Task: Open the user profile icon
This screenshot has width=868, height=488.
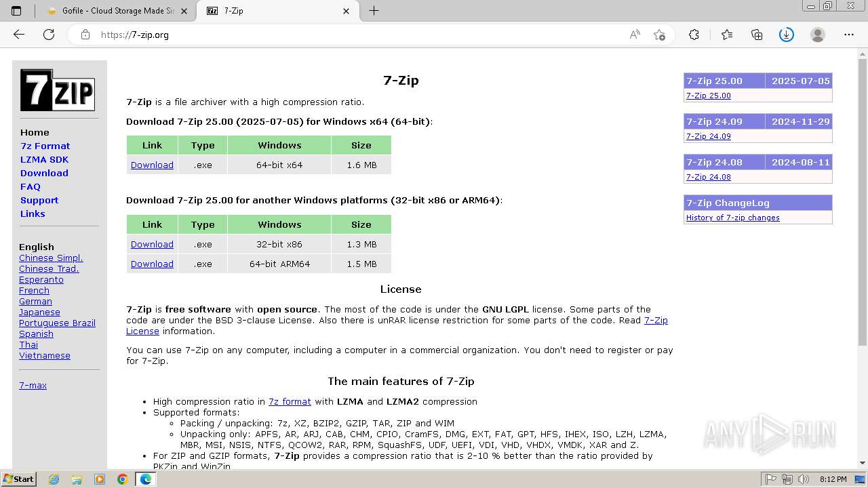Action: point(818,35)
